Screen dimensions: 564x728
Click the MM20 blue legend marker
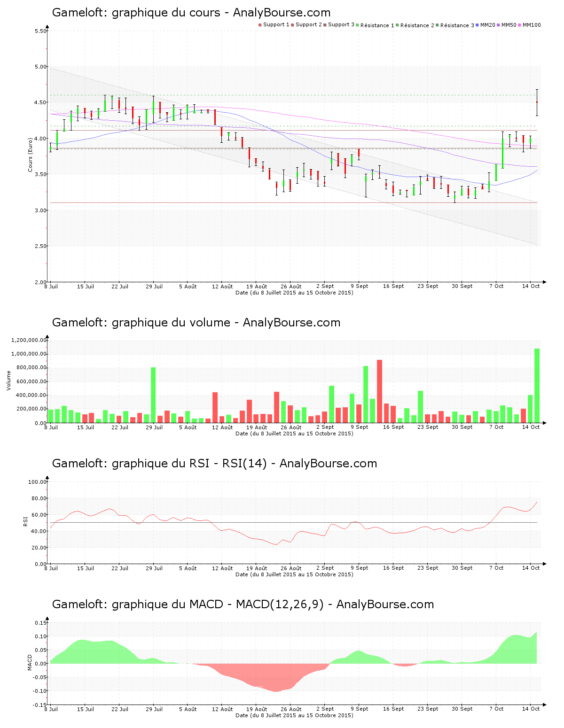(478, 25)
